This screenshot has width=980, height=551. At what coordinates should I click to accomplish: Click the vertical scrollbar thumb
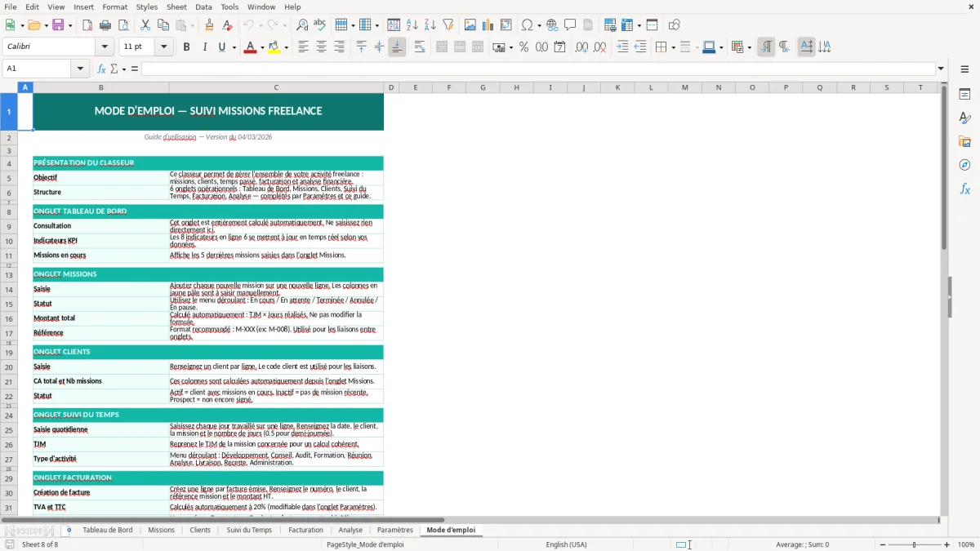point(944,167)
